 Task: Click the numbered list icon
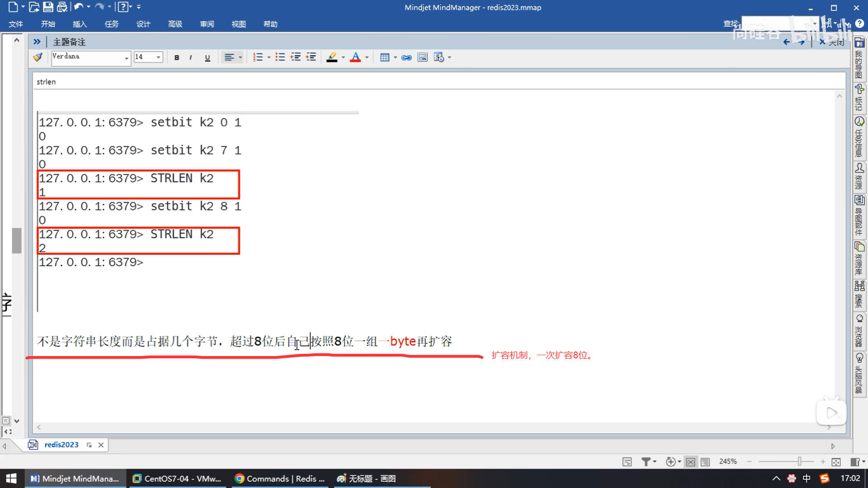click(x=258, y=57)
